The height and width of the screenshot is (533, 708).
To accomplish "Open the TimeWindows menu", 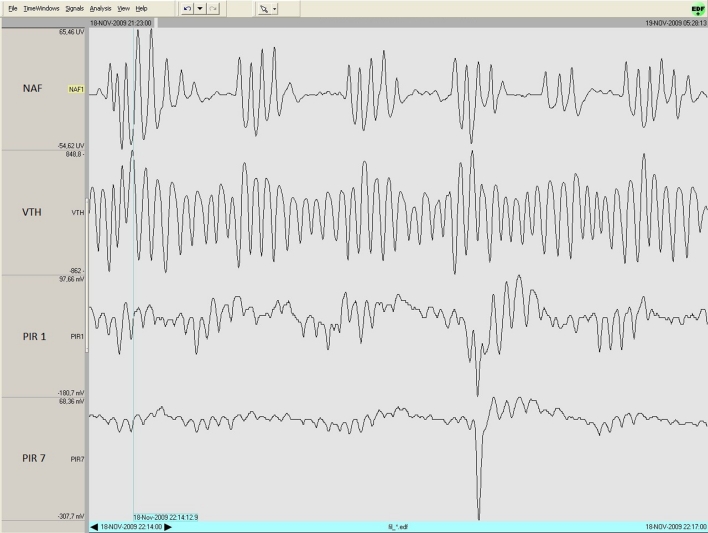I will pyautogui.click(x=42, y=8).
